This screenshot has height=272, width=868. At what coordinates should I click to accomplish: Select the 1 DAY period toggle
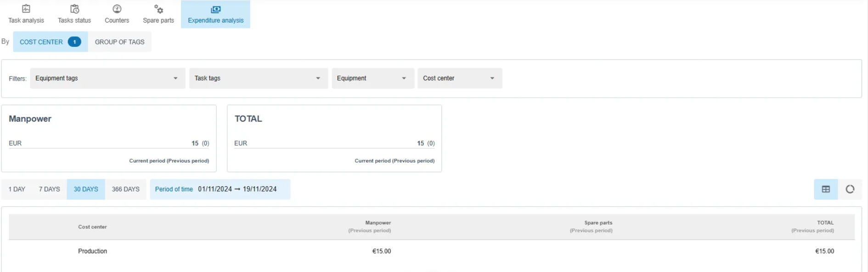pyautogui.click(x=17, y=189)
